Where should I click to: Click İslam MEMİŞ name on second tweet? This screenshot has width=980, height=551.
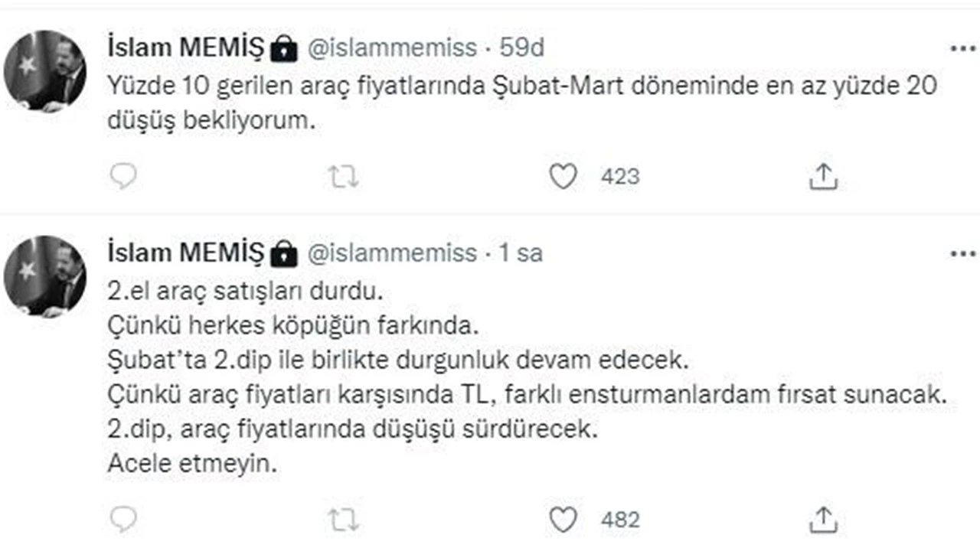(x=186, y=253)
